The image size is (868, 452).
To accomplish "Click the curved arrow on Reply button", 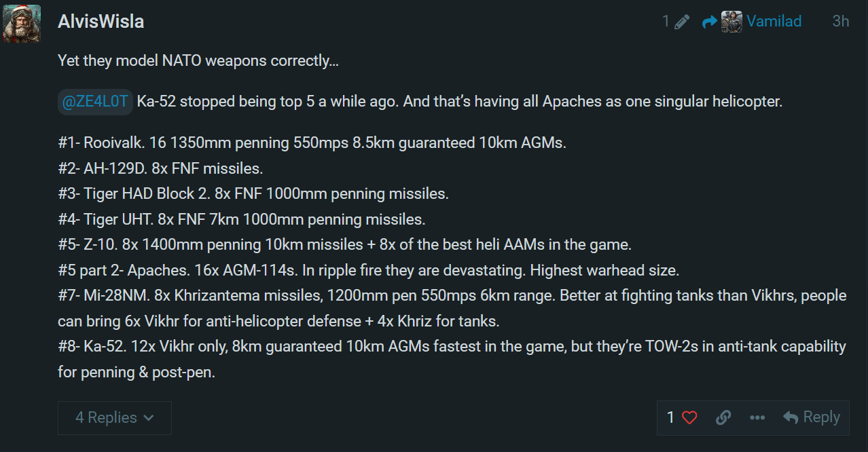I will pyautogui.click(x=791, y=417).
